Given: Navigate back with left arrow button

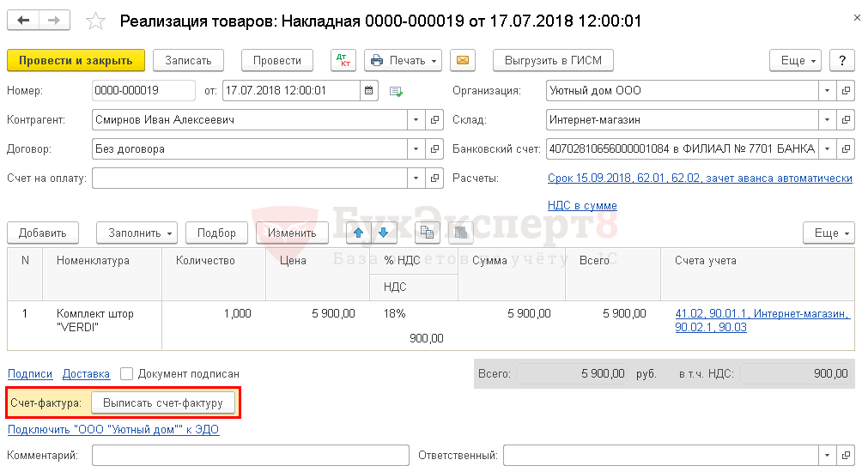Looking at the screenshot, I should [23, 21].
